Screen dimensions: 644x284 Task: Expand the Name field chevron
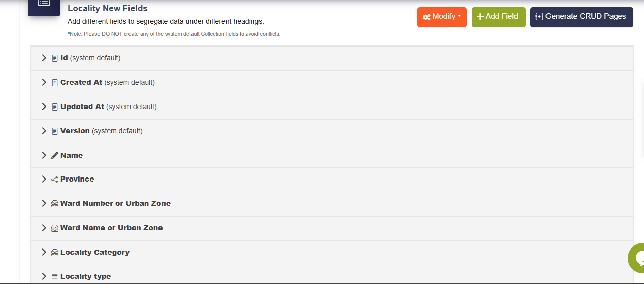pyautogui.click(x=44, y=155)
